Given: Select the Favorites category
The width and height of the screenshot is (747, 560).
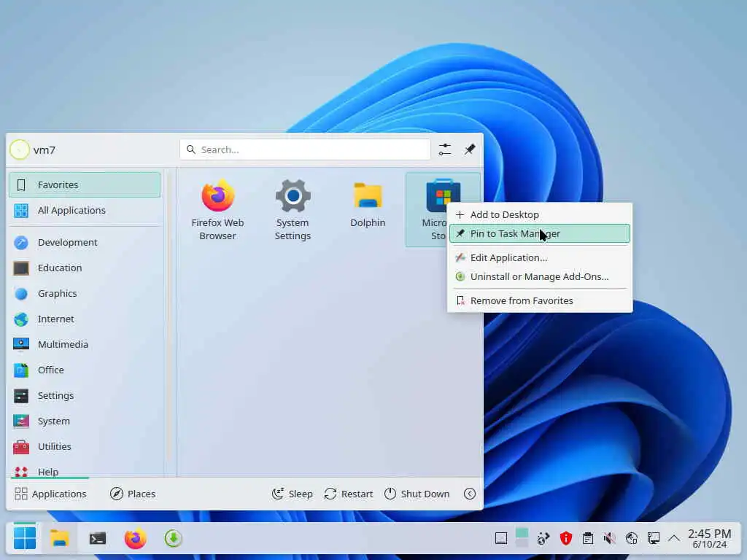Looking at the screenshot, I should coord(85,184).
